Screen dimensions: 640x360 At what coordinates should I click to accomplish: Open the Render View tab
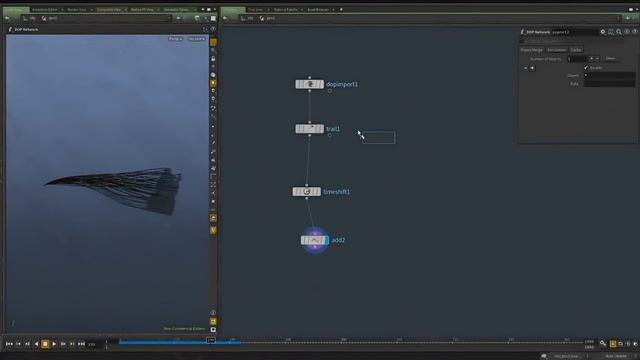[x=77, y=9]
